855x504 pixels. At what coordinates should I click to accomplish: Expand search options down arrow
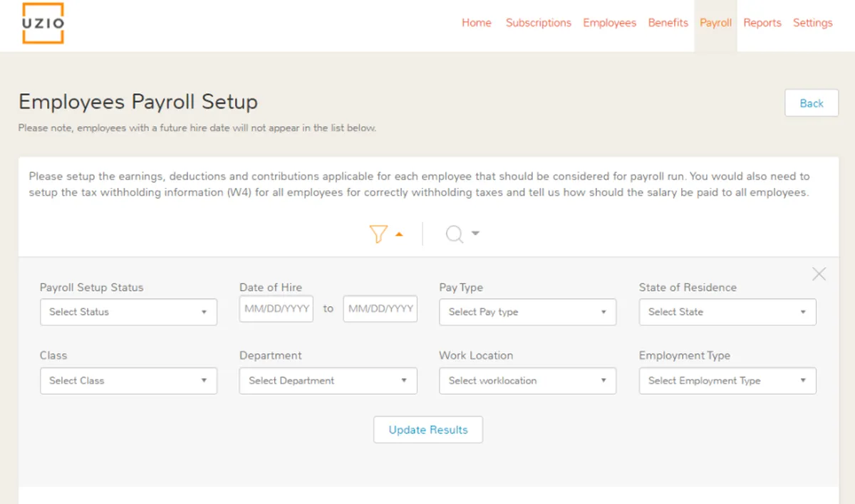(475, 233)
